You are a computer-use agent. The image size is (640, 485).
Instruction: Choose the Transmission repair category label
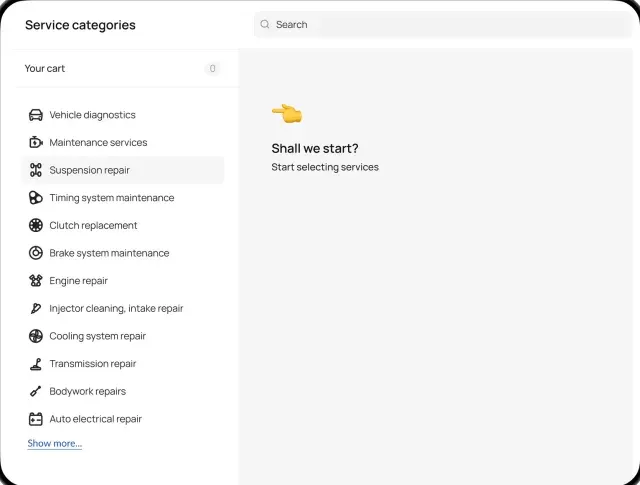point(93,364)
